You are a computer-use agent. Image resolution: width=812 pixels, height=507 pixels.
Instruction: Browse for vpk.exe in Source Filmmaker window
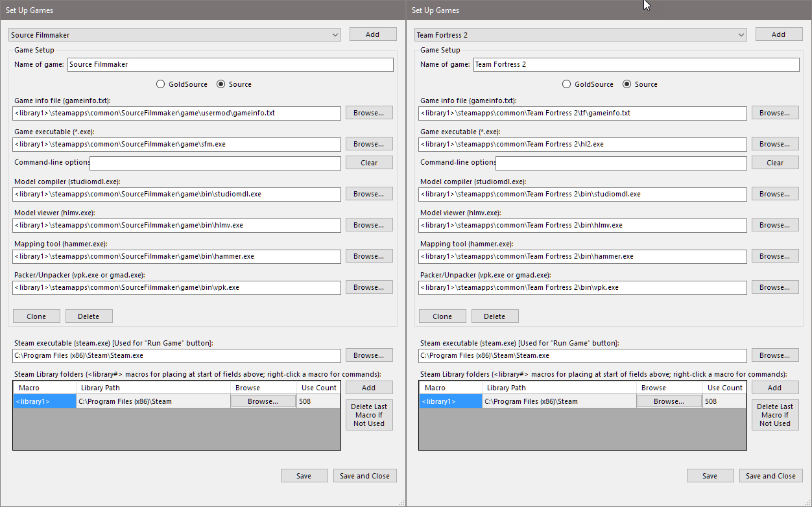click(369, 287)
